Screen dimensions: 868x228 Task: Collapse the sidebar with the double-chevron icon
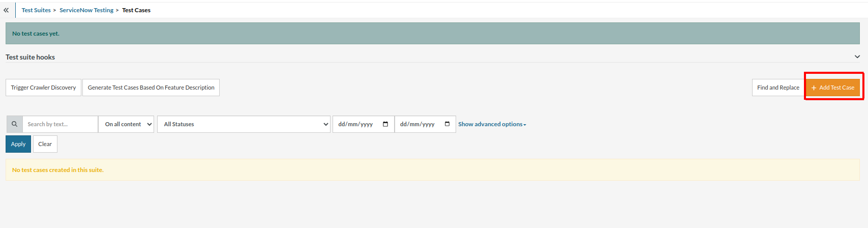(6, 10)
